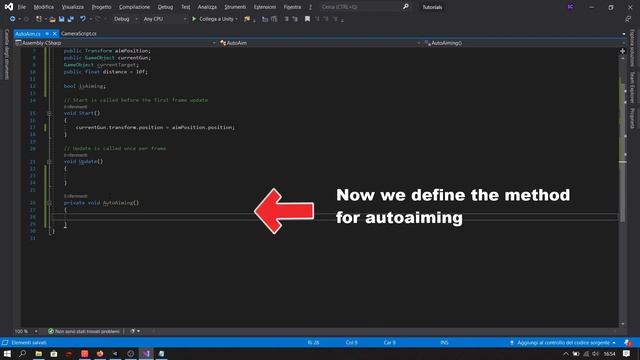Screen dimensions: 640x360
Task: Open the Modifica menu
Action: [x=44, y=7]
